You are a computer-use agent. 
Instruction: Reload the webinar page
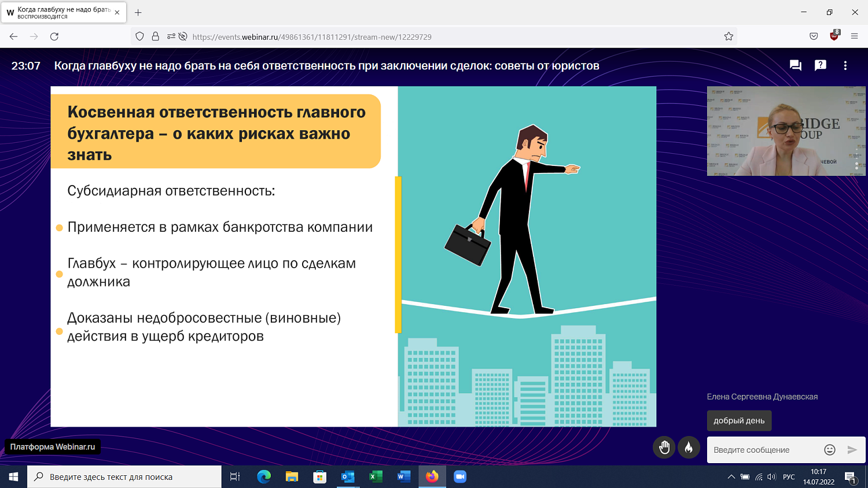pyautogui.click(x=54, y=35)
